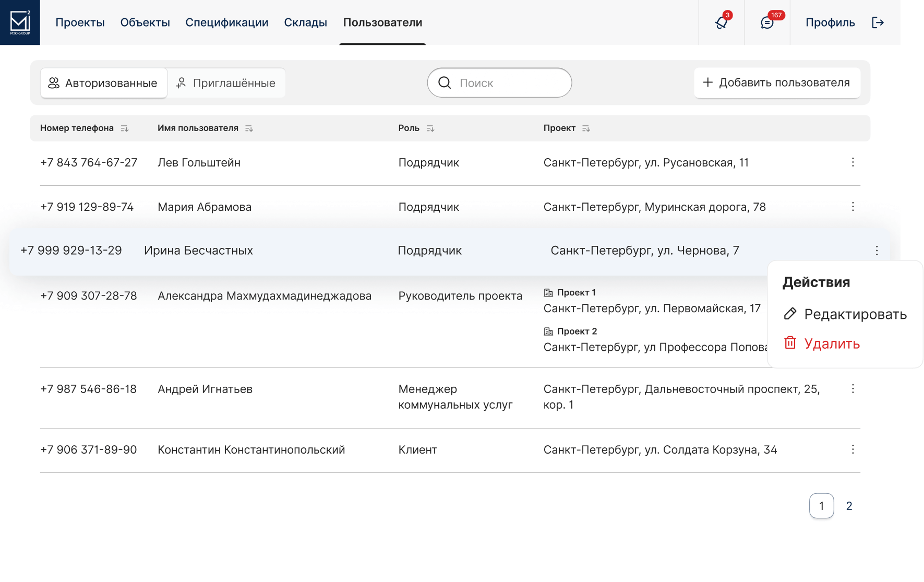Open chat messages icon with 167 badge
The height and width of the screenshot is (582, 924).
(x=767, y=22)
